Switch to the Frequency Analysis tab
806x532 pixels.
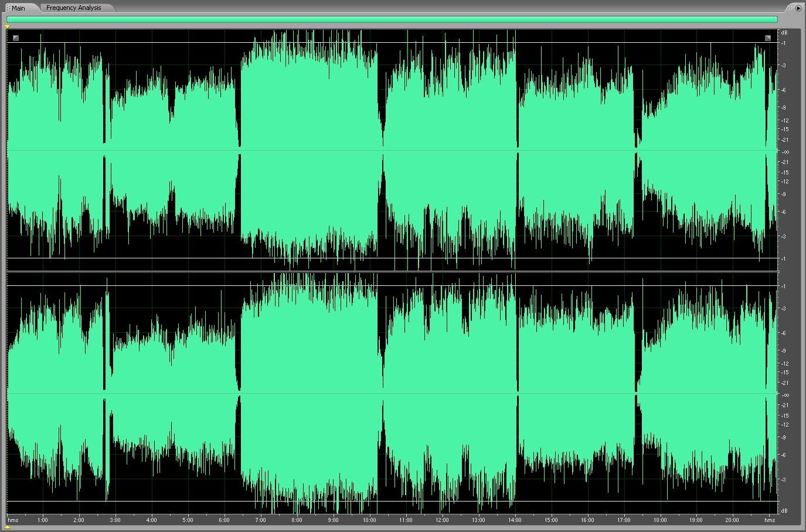(x=73, y=8)
